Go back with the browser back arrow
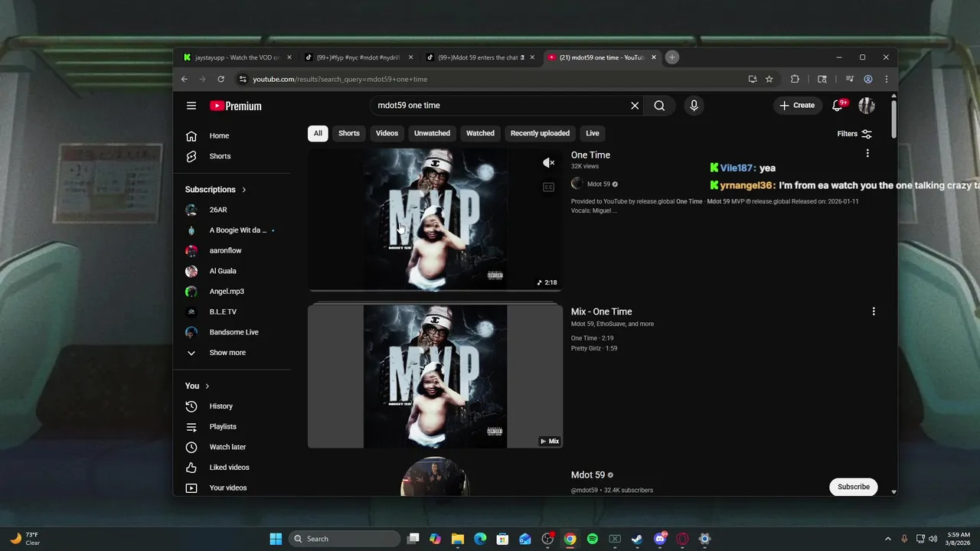 coord(185,79)
